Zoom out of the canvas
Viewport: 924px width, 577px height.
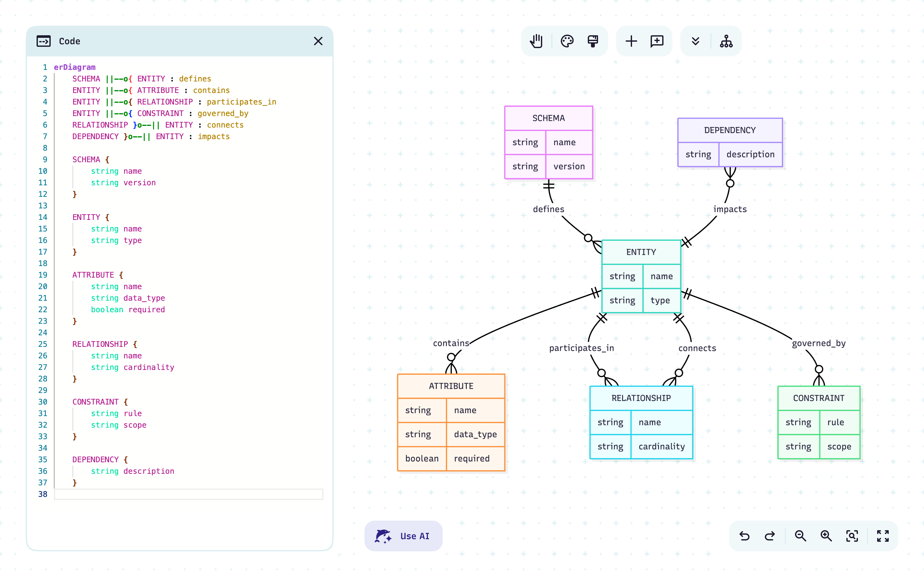801,536
